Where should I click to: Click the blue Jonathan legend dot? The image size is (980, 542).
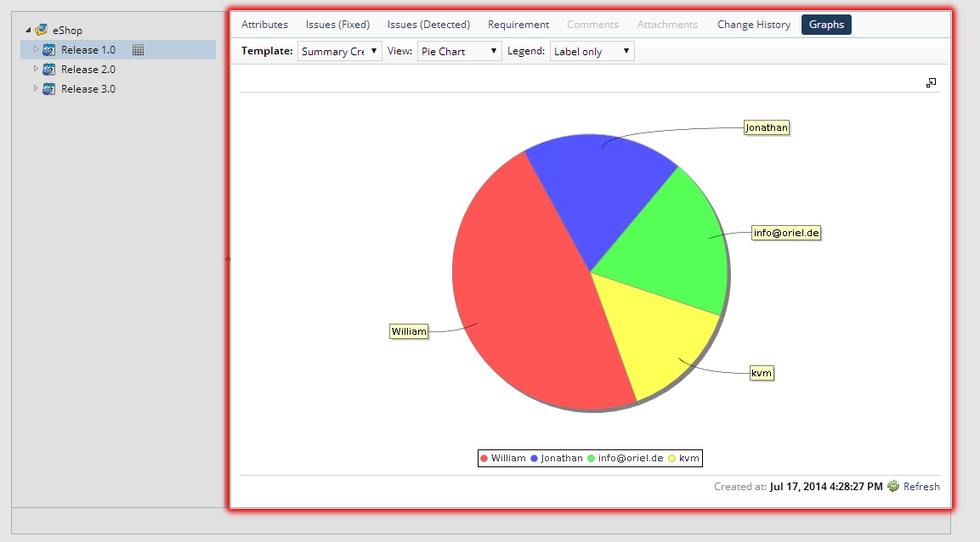[535, 459]
